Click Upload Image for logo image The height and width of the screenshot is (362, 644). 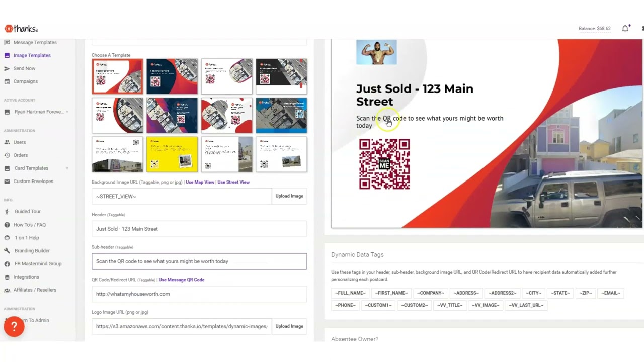(x=289, y=326)
